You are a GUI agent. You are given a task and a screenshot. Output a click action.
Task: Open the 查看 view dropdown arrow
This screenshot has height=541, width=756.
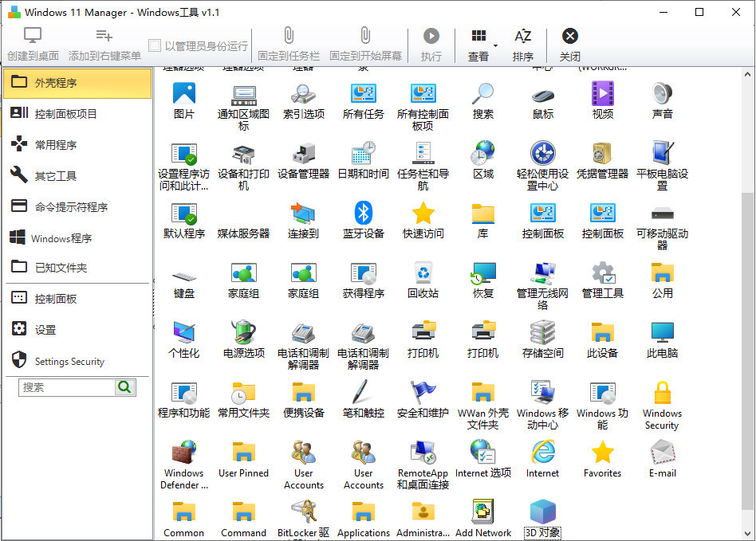click(x=495, y=45)
